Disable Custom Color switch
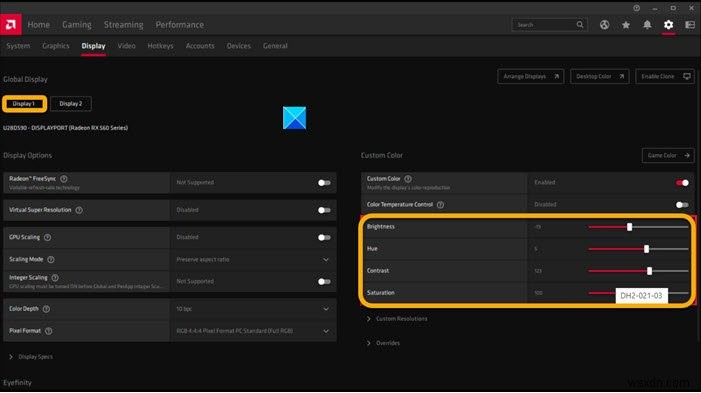Image resolution: width=701 pixels, height=393 pixels. click(682, 183)
